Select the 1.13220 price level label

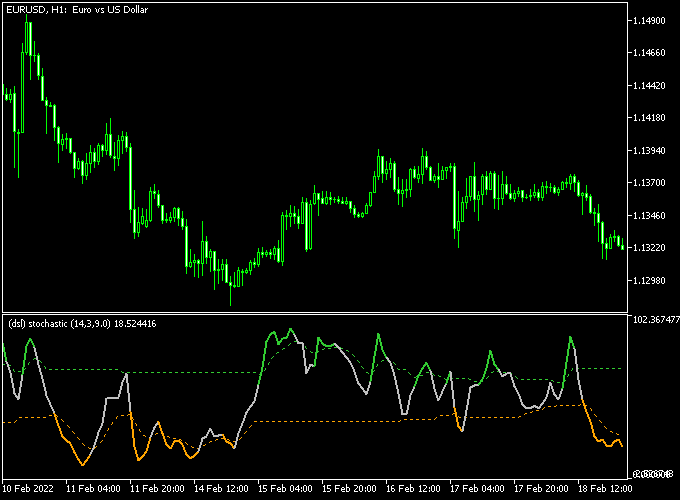(x=650, y=248)
